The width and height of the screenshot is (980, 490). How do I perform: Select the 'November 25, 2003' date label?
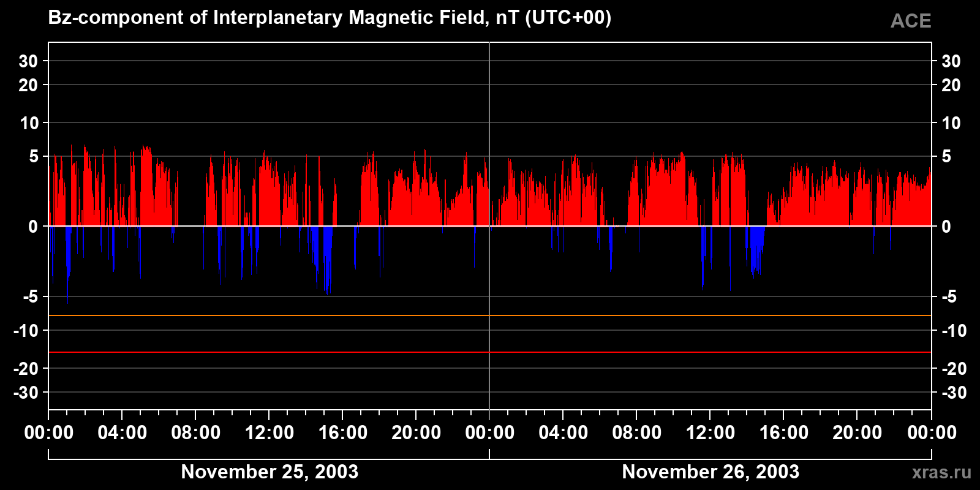coord(269,472)
